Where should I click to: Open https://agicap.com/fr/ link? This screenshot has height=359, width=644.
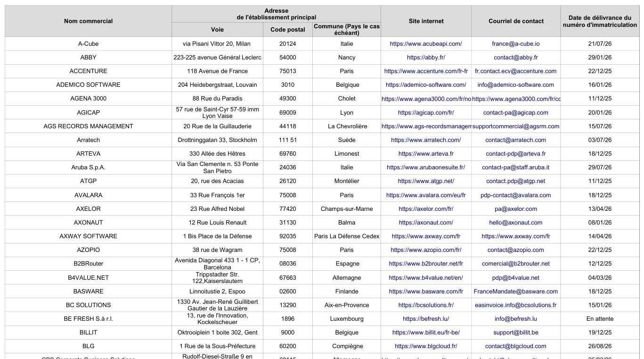tap(426, 113)
